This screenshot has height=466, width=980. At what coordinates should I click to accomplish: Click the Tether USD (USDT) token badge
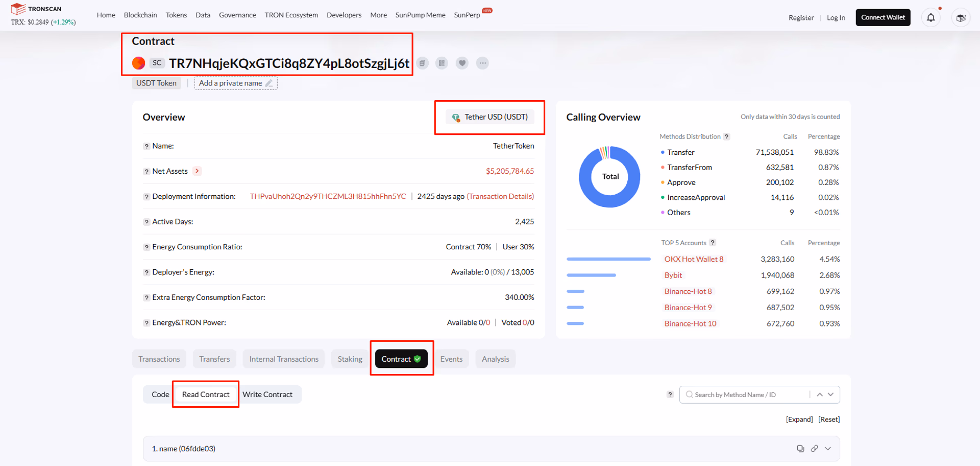point(490,117)
